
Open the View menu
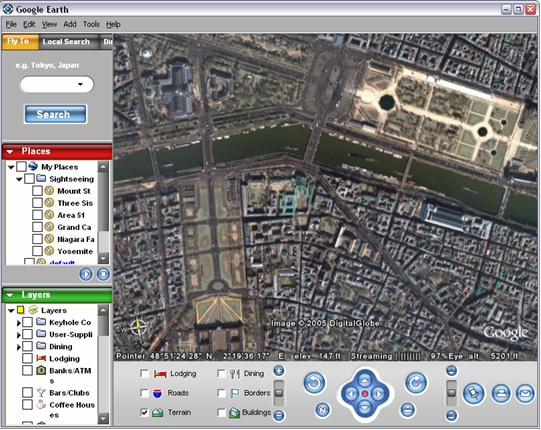[49, 25]
